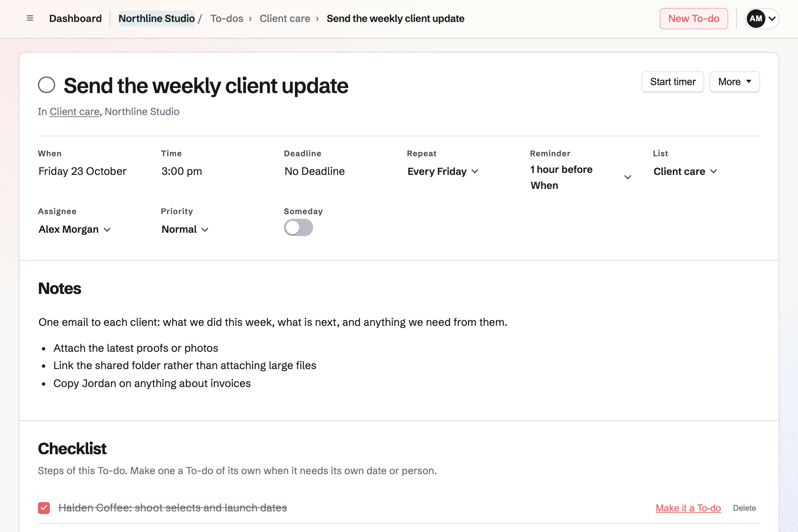Navigate to Client care breadcrumb
798x532 pixels.
[285, 18]
